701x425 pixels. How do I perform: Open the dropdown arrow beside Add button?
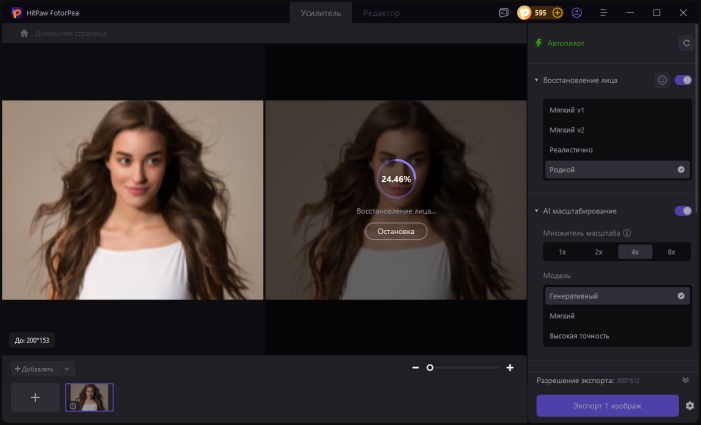[x=67, y=369]
